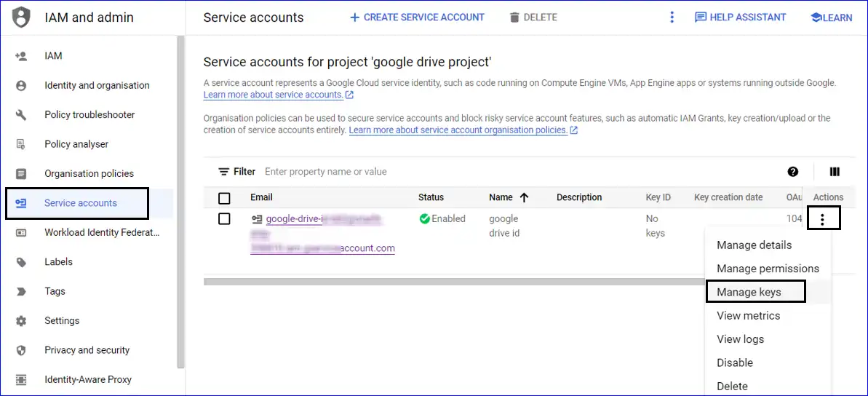Select the google-drive service account checkbox
This screenshot has height=396, width=868.
click(224, 219)
